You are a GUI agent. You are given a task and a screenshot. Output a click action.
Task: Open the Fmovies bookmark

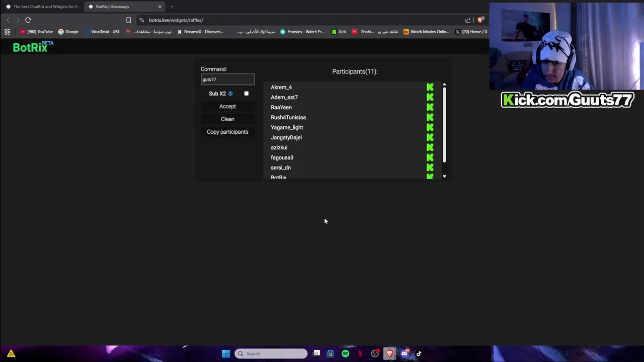[x=302, y=32]
